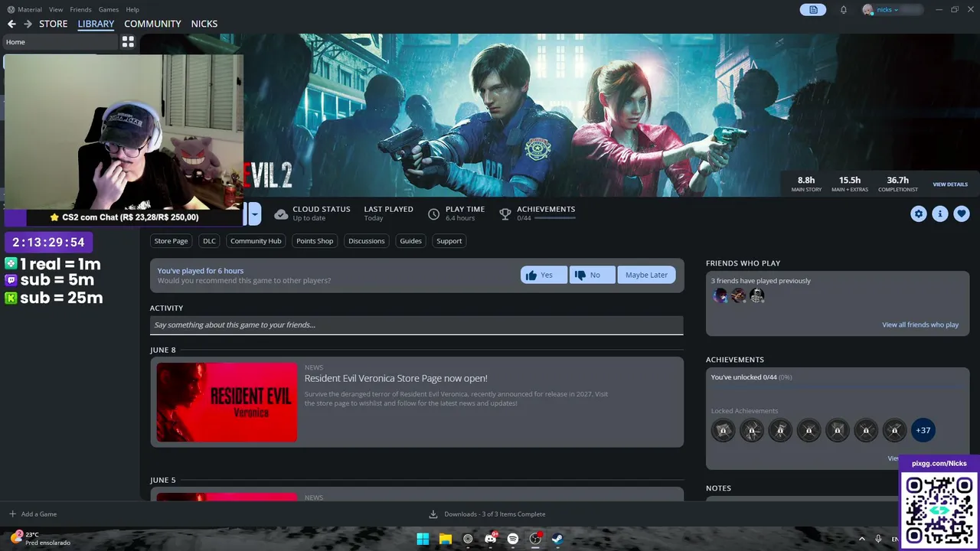Image resolution: width=980 pixels, height=551 pixels.
Task: Open the nicks profile avatar
Action: point(867,10)
